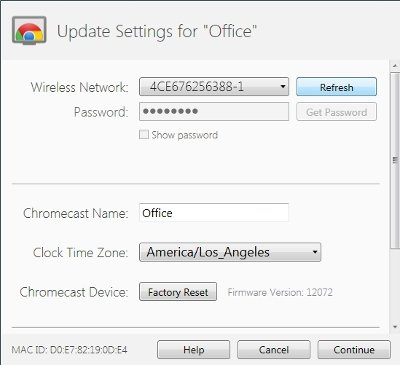Open the Clock Time Zone dropdown
Image resolution: width=400 pixels, height=365 pixels.
[230, 252]
